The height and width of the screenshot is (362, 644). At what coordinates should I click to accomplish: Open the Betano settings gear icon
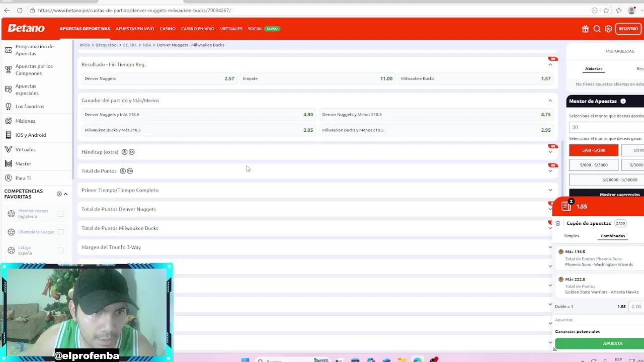click(x=608, y=29)
